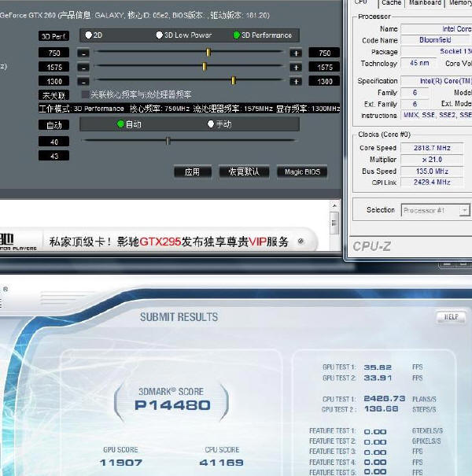Open the Processor #1 selection dropdown

tap(464, 210)
